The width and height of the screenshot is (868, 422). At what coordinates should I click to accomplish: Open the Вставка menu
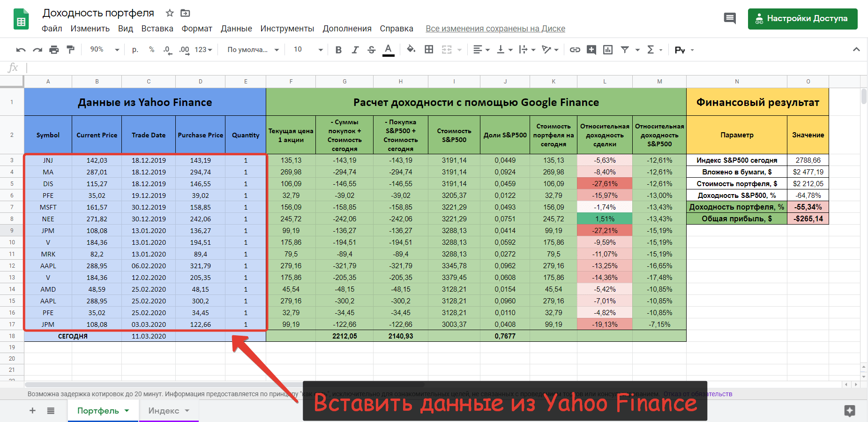click(x=157, y=29)
